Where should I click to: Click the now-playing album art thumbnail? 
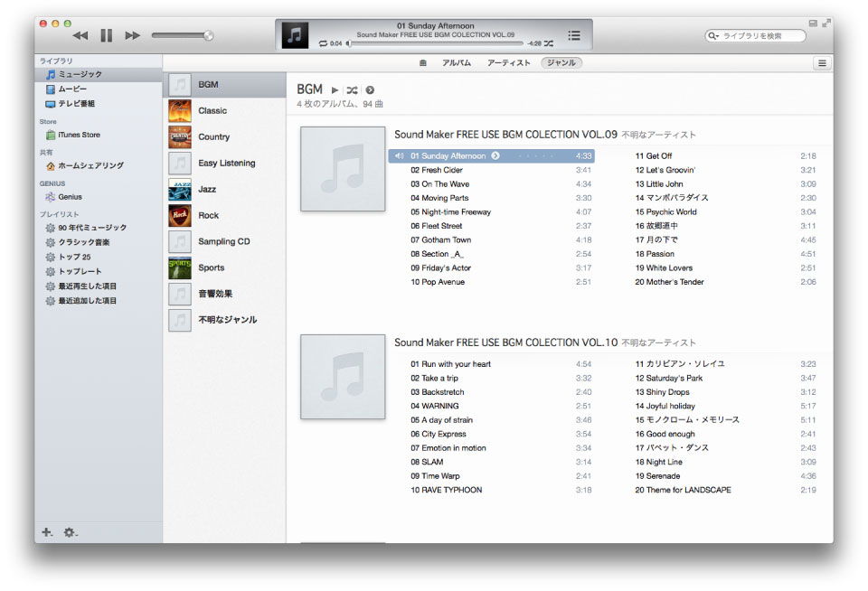[x=295, y=35]
